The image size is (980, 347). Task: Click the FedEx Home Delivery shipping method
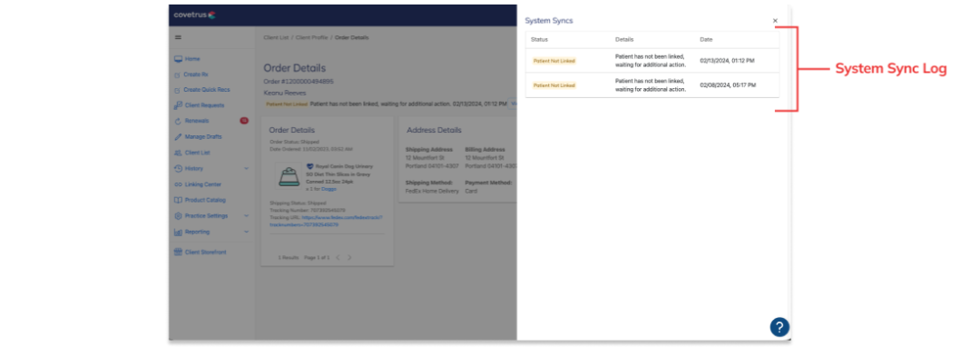[x=431, y=191]
